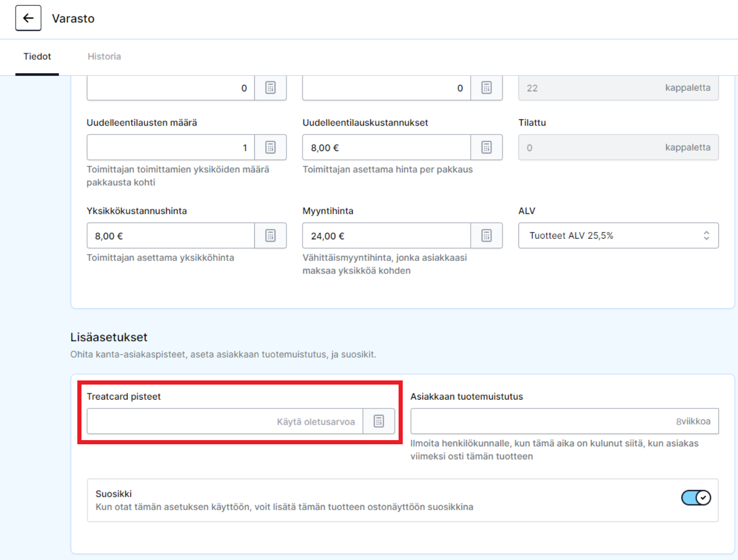
Task: Click the Tilattu label
Action: 532,122
